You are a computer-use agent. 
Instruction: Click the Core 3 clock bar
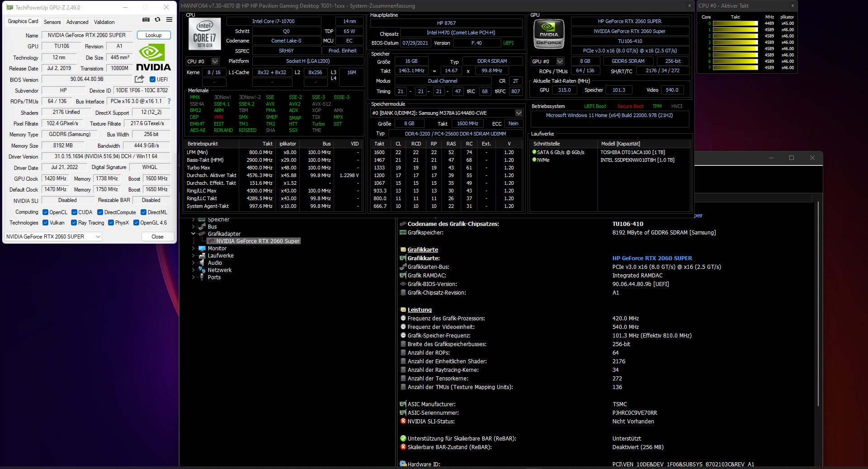[736, 42]
